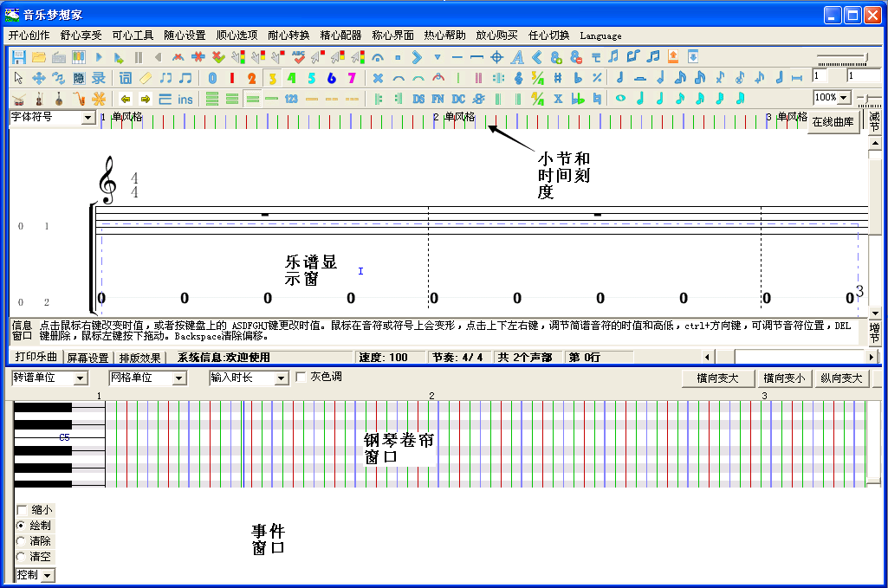Open the 舒心享受 menu
Image resolution: width=888 pixels, height=588 pixels.
pos(81,36)
